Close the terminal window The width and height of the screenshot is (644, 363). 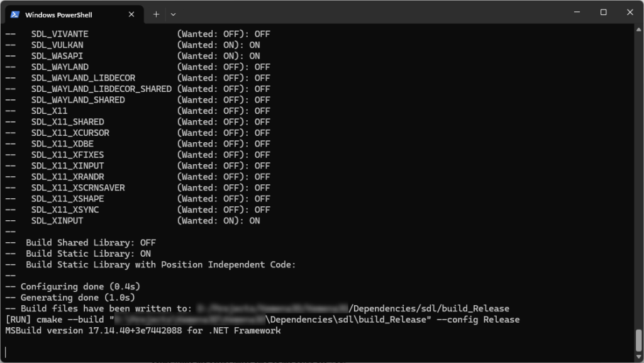(x=630, y=12)
